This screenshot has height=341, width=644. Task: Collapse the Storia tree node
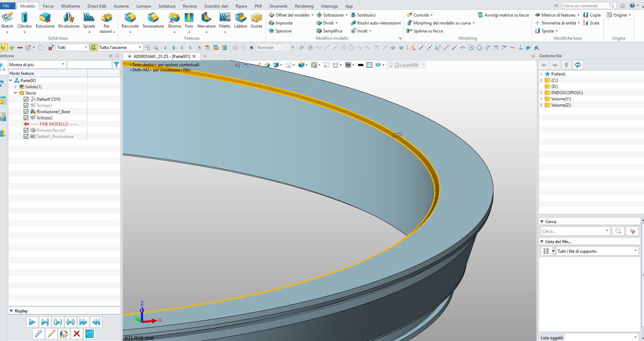[16, 93]
